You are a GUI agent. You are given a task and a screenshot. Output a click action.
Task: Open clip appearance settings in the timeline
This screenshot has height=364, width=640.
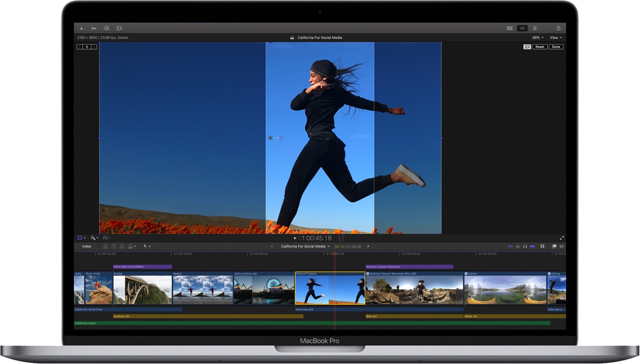tap(543, 246)
